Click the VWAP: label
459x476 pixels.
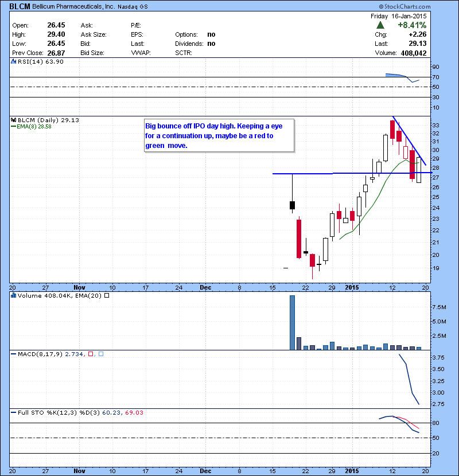141,53
